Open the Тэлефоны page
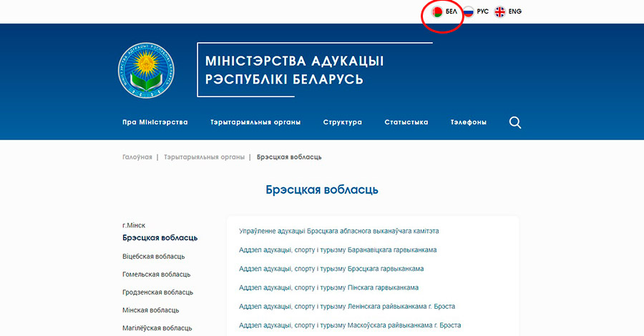The width and height of the screenshot is (644, 336). tap(468, 122)
